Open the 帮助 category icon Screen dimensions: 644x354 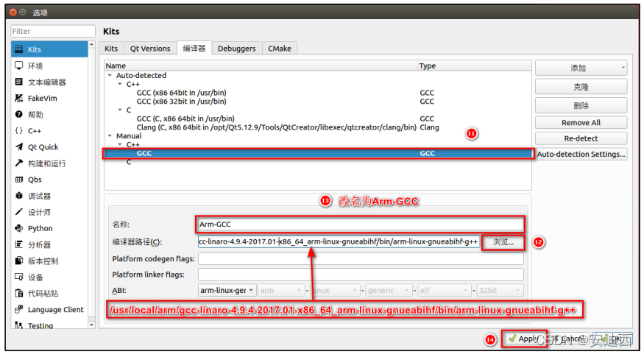19,114
